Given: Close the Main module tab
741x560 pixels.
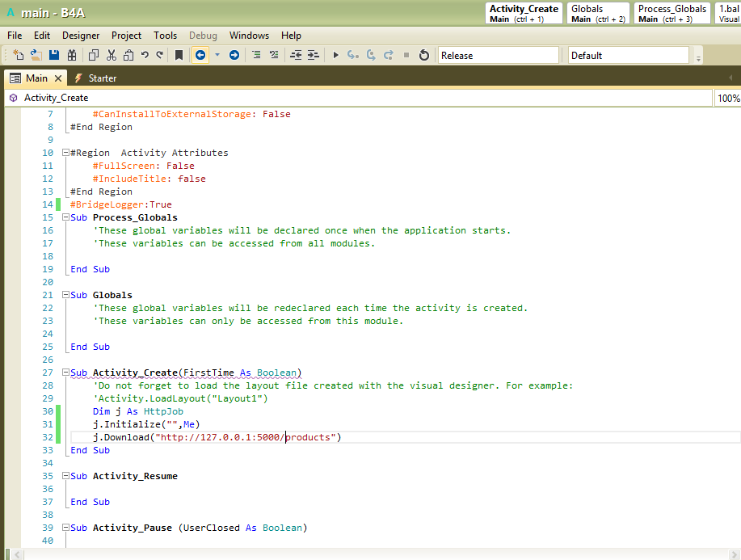Looking at the screenshot, I should point(58,78).
